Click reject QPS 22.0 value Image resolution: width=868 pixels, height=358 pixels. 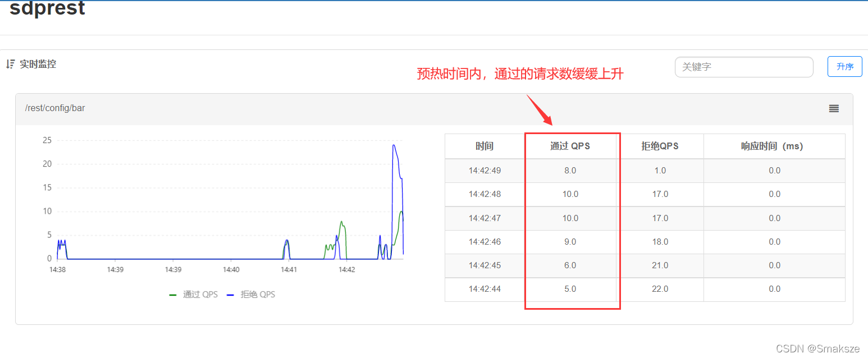pos(660,289)
